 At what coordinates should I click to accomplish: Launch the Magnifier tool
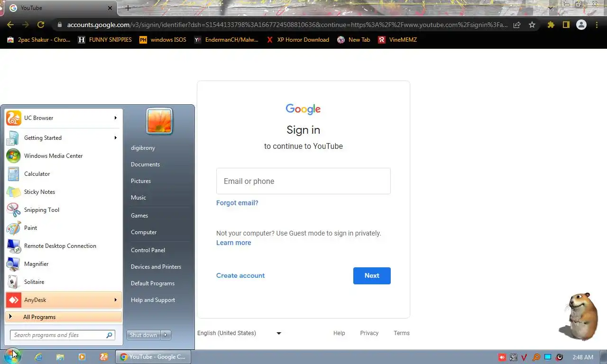coord(64,264)
